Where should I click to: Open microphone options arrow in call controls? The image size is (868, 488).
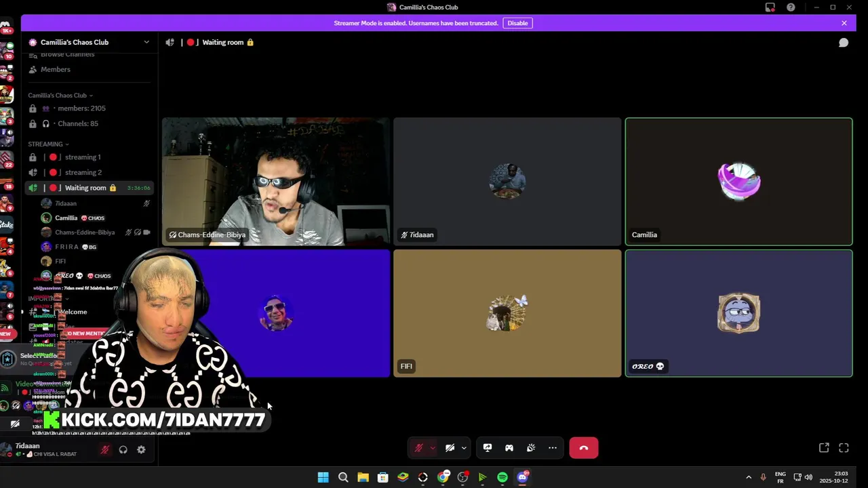point(433,448)
